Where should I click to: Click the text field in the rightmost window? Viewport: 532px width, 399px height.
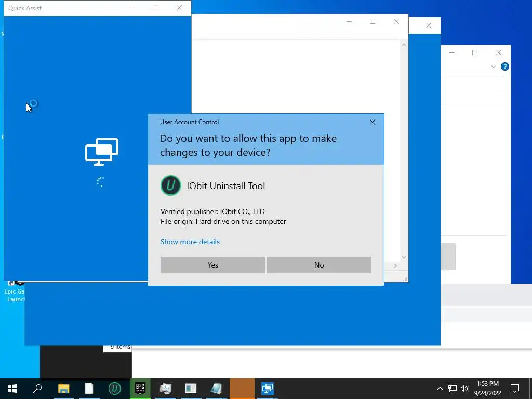[x=472, y=84]
